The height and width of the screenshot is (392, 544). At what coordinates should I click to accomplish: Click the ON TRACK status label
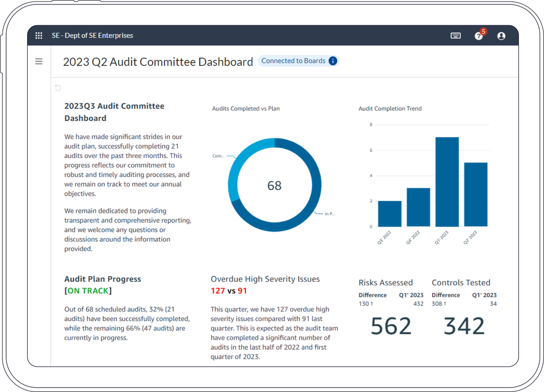[88, 291]
